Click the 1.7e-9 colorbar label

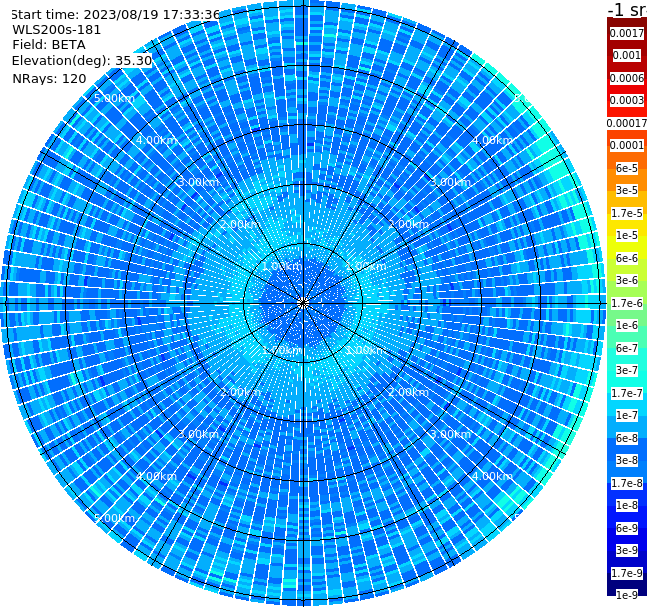(627, 573)
